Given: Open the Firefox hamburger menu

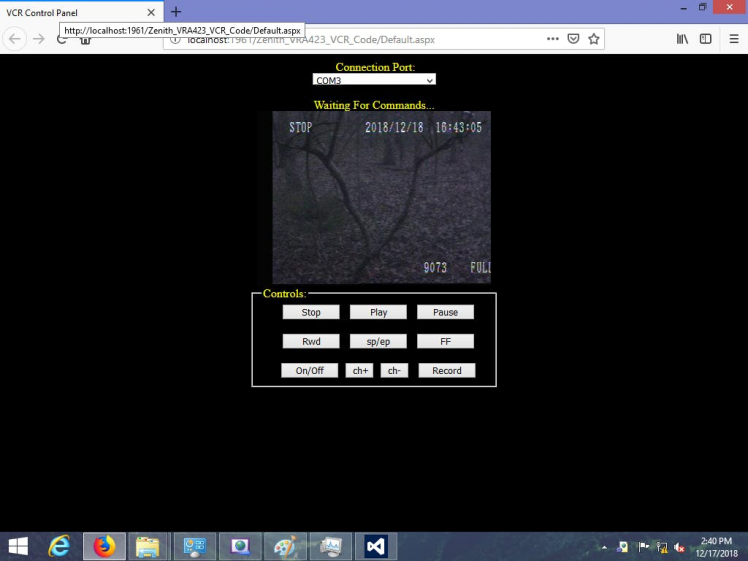Looking at the screenshot, I should (x=733, y=39).
